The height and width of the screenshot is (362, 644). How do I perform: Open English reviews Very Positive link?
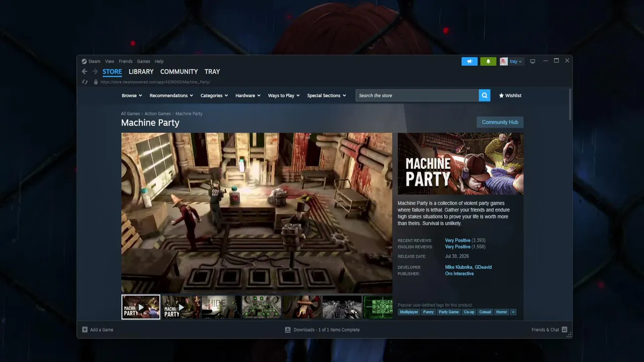(x=458, y=247)
